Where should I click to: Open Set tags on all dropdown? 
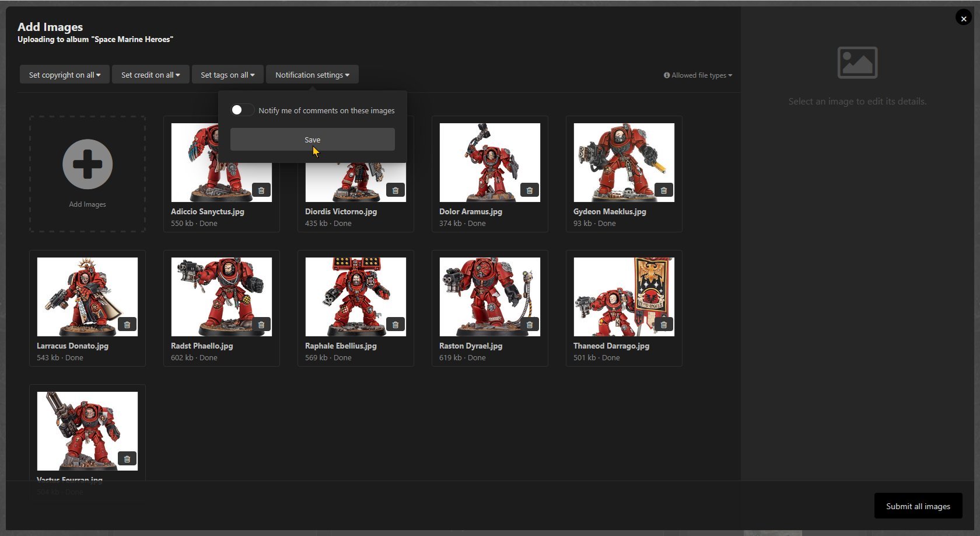click(x=228, y=75)
